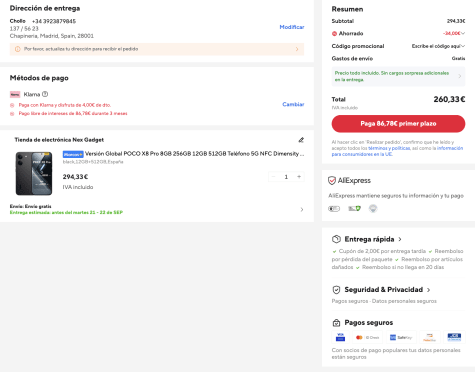Click the Pagos seguros lock bag icon
The width and height of the screenshot is (475, 372).
(x=336, y=323)
